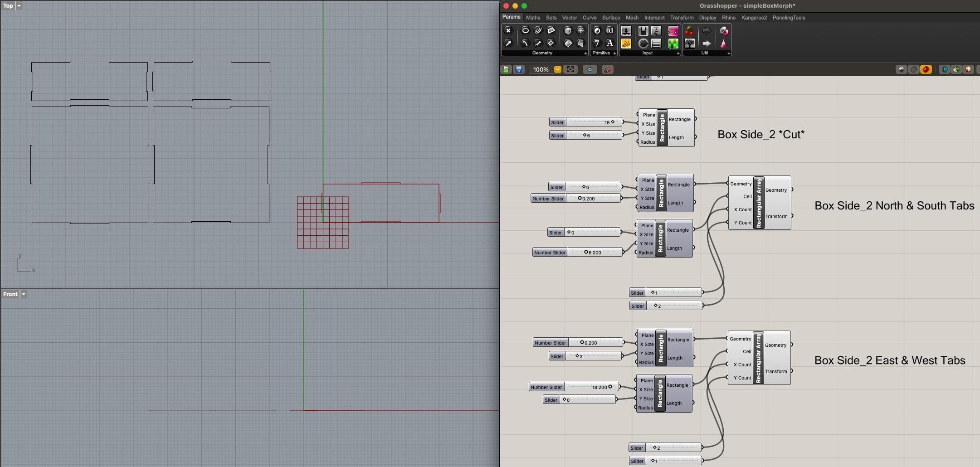The width and height of the screenshot is (980, 467).
Task: Open the Kangaroo2 tab
Action: pyautogui.click(x=754, y=18)
